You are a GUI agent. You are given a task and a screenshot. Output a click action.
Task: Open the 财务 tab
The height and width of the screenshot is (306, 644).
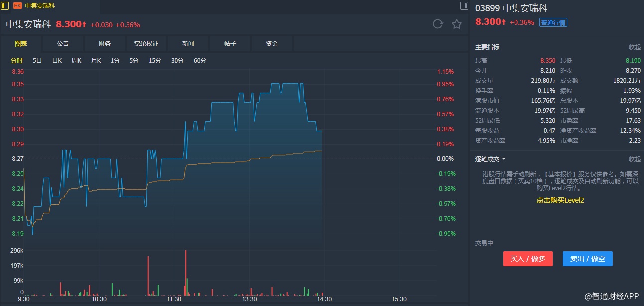coord(105,44)
